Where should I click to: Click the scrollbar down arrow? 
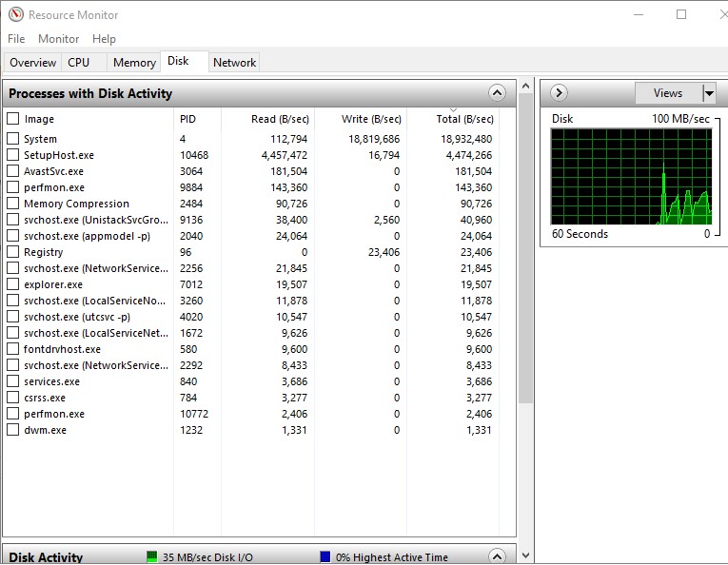(x=525, y=555)
